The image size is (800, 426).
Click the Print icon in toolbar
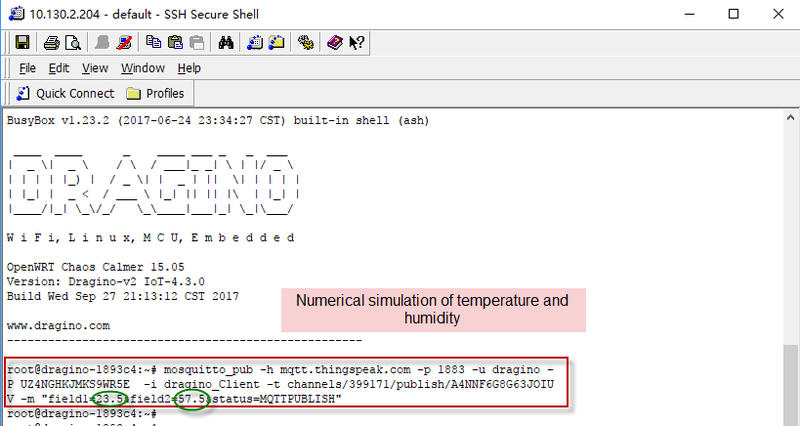(52, 43)
